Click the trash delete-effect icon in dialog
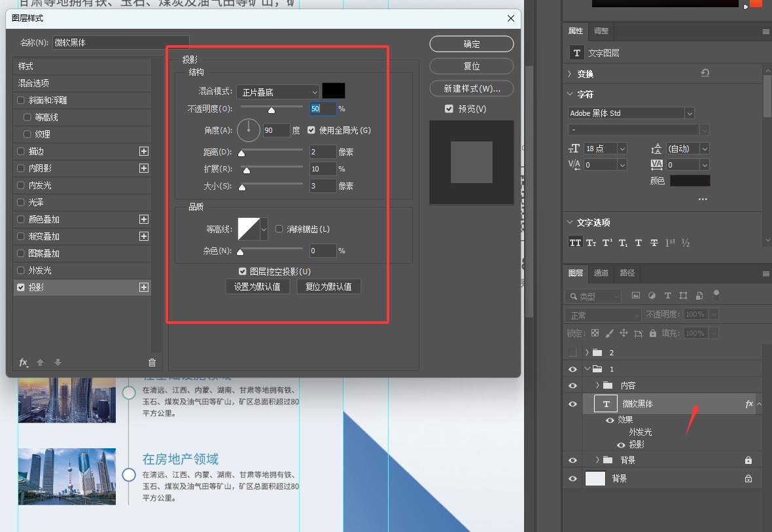Screen dimensions: 772x532 (x=152, y=363)
